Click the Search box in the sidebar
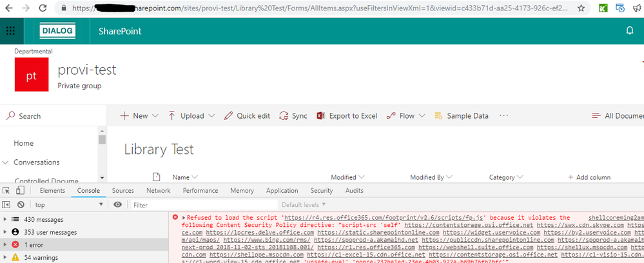This screenshot has width=644, height=263. (54, 116)
